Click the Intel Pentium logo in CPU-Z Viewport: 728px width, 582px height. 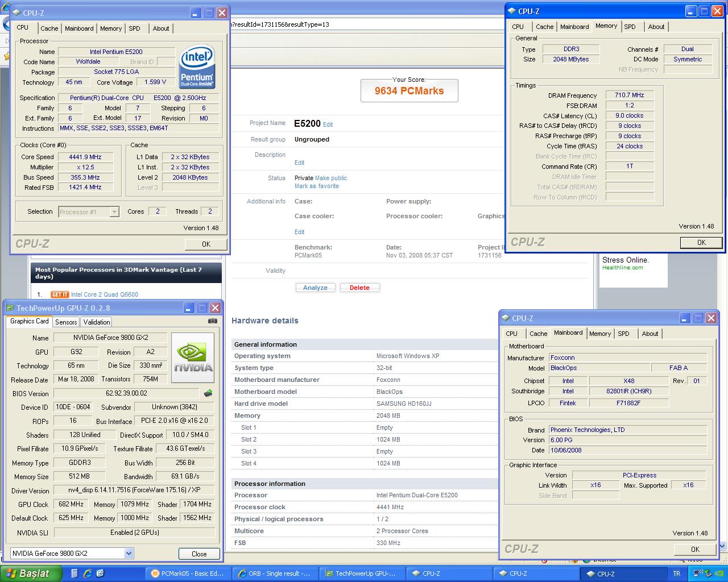pos(197,66)
